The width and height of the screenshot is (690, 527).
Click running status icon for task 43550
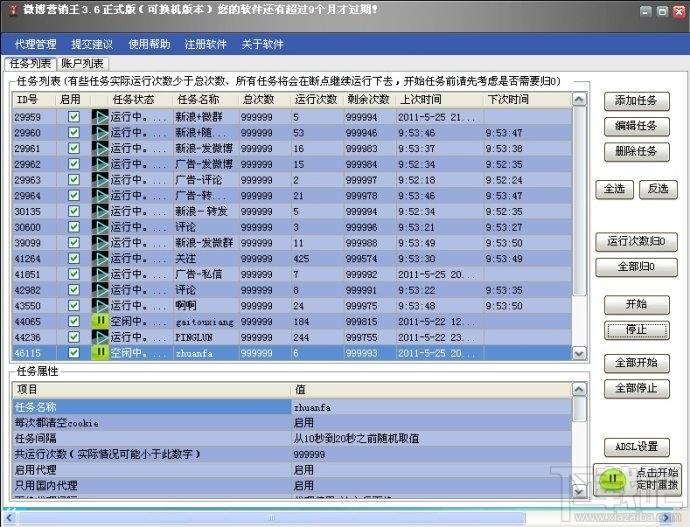(x=100, y=305)
